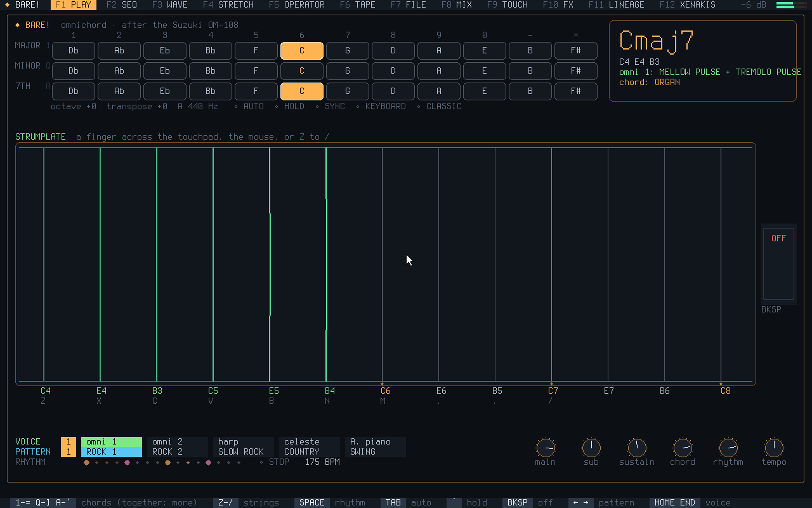
Task: Toggle CLASSIC mode
Action: [x=439, y=106]
